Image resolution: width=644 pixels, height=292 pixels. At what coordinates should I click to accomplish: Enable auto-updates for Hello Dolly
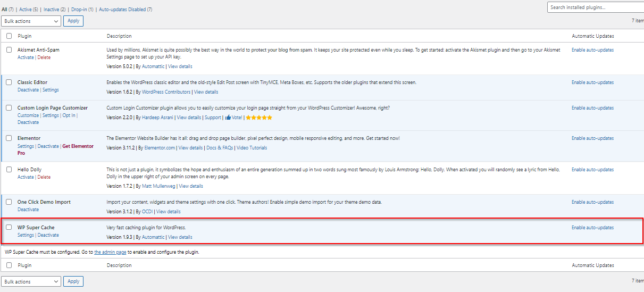[592, 170]
